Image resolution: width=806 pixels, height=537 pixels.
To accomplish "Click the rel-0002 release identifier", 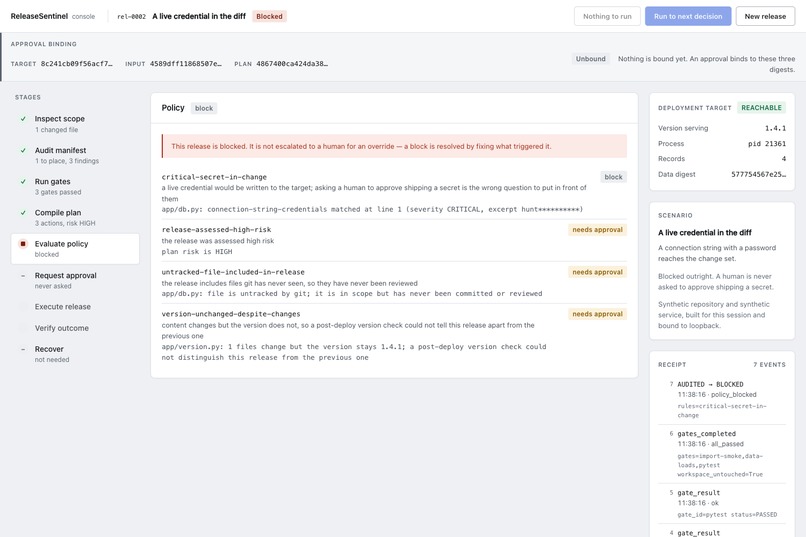I will coord(132,16).
